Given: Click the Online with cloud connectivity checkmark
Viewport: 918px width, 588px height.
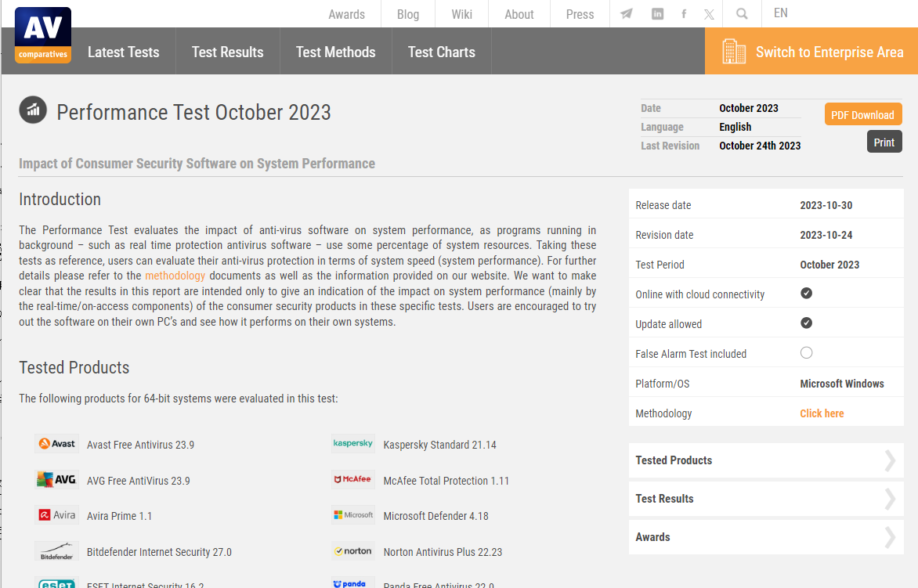Looking at the screenshot, I should (806, 294).
